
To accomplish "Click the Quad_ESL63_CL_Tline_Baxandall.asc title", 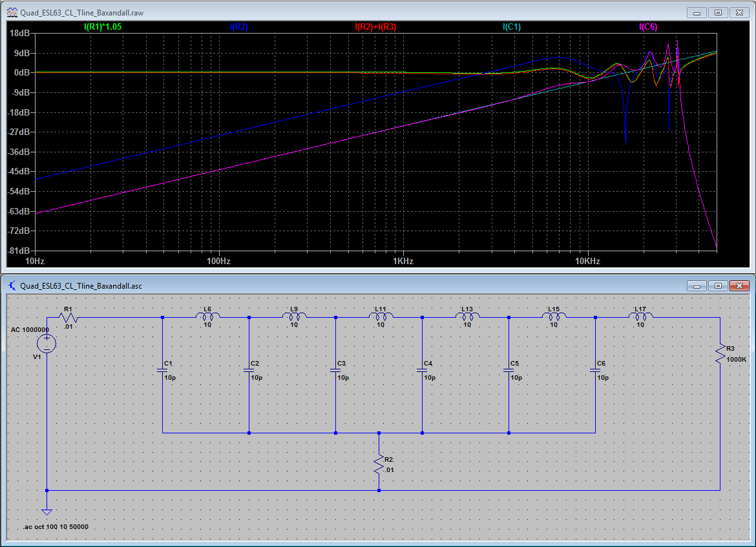I will pos(81,286).
